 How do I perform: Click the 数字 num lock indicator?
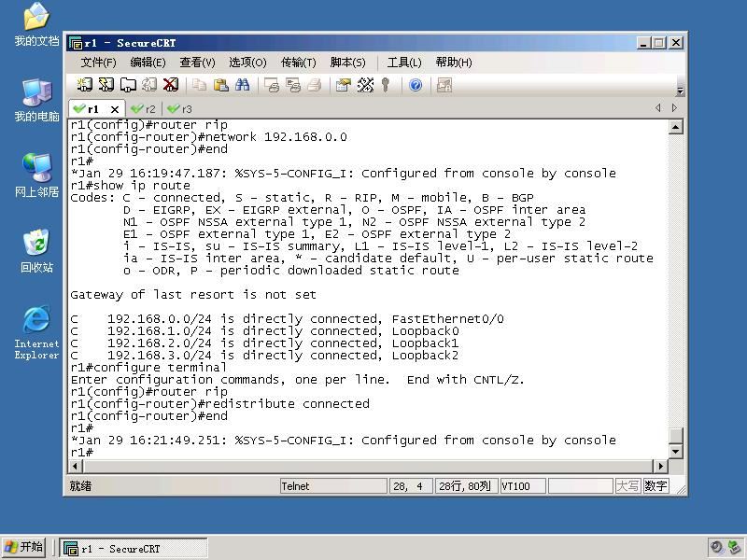655,486
